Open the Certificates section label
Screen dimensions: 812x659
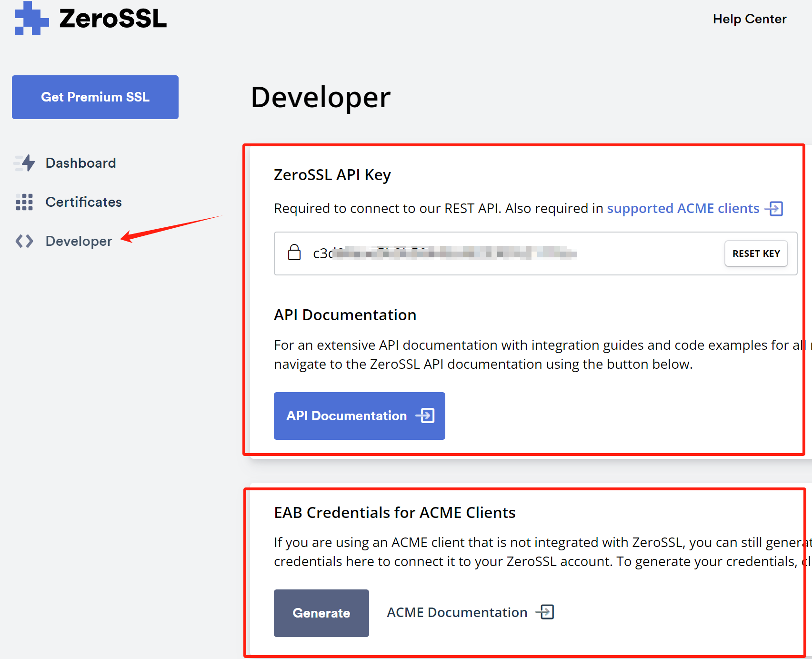(x=83, y=202)
